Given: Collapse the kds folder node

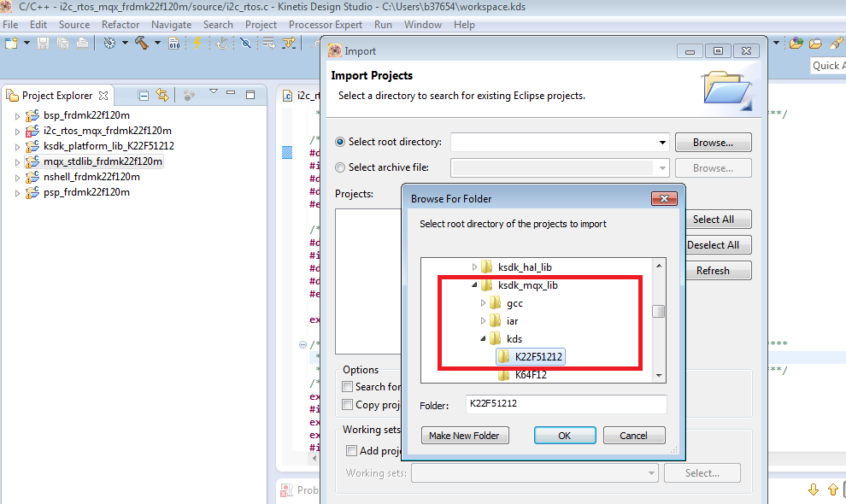Looking at the screenshot, I should click(483, 339).
